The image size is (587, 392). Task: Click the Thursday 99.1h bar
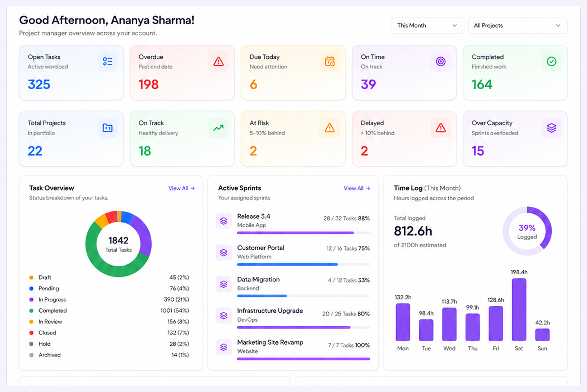(x=473, y=327)
